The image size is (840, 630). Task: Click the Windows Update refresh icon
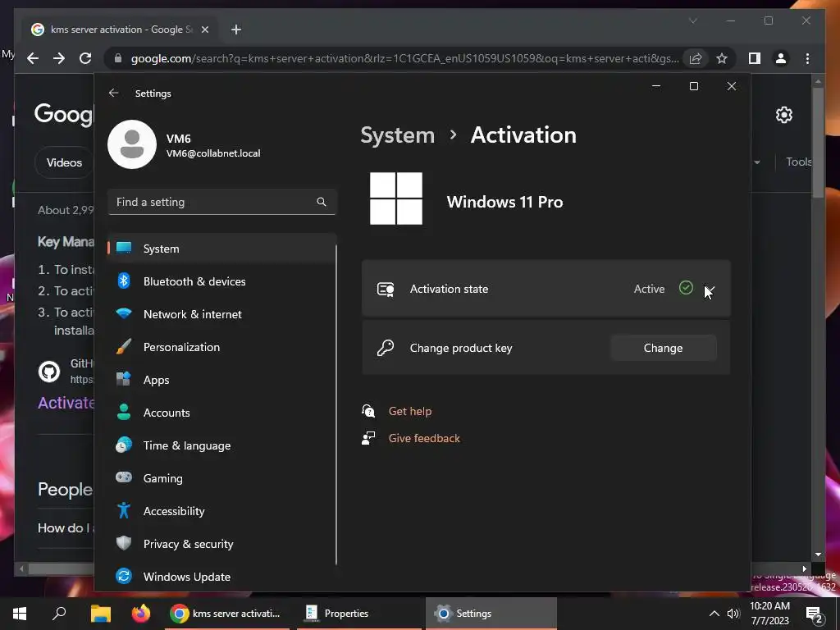coord(124,577)
